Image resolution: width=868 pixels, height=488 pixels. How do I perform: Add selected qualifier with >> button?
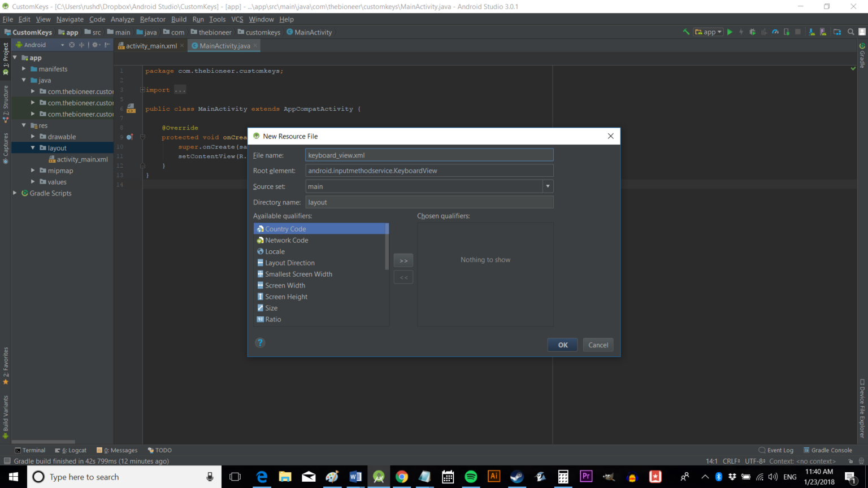tap(403, 260)
